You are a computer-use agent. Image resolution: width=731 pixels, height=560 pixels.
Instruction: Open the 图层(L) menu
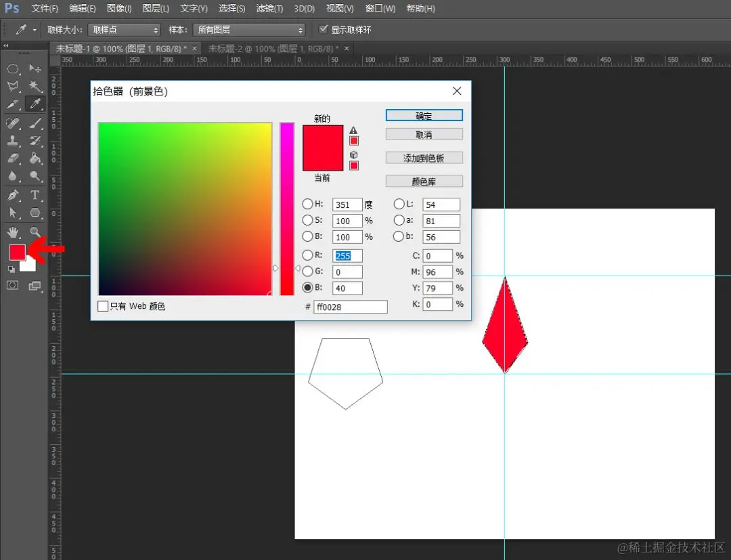click(x=156, y=8)
